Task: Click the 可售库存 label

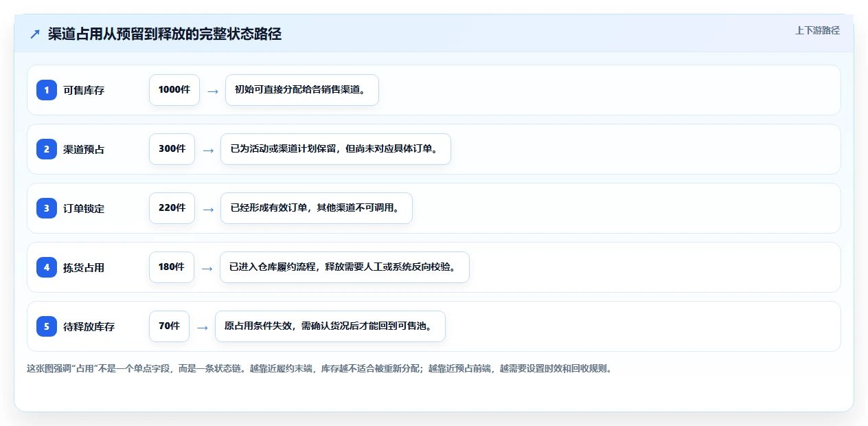Action: pyautogui.click(x=84, y=90)
